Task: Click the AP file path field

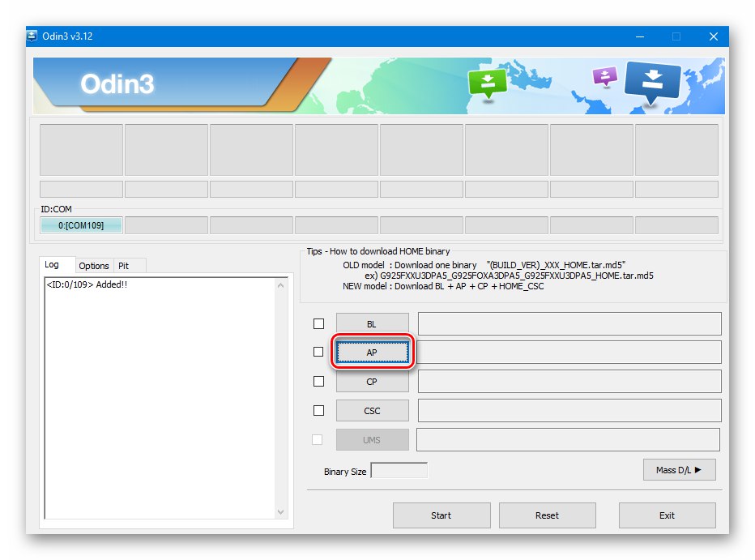Action: click(569, 352)
